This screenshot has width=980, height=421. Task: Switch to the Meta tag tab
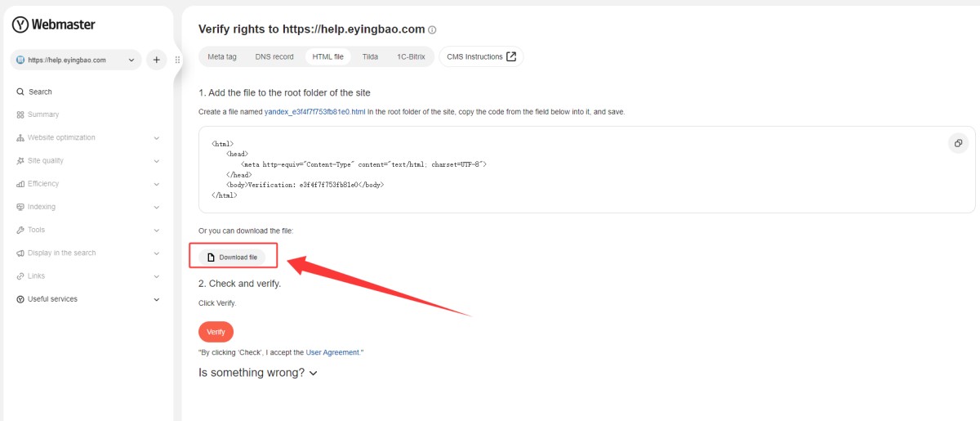click(x=222, y=56)
